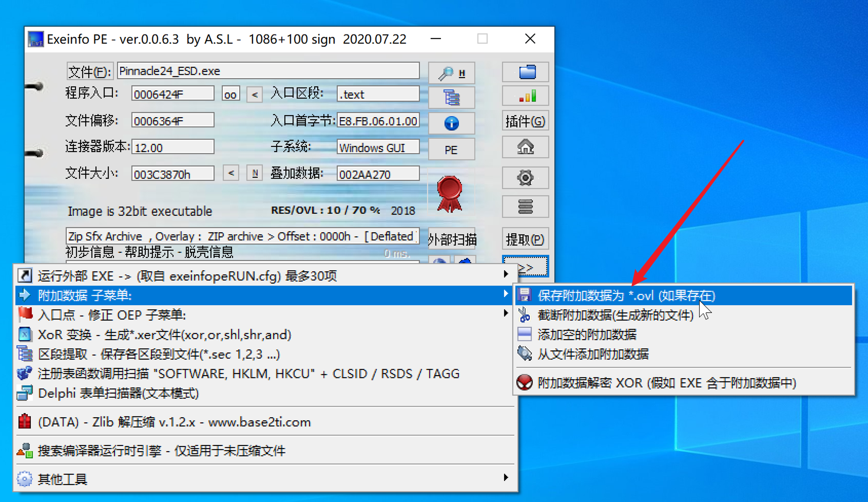
Task: Click the magnifier hex scan button
Action: point(451,73)
